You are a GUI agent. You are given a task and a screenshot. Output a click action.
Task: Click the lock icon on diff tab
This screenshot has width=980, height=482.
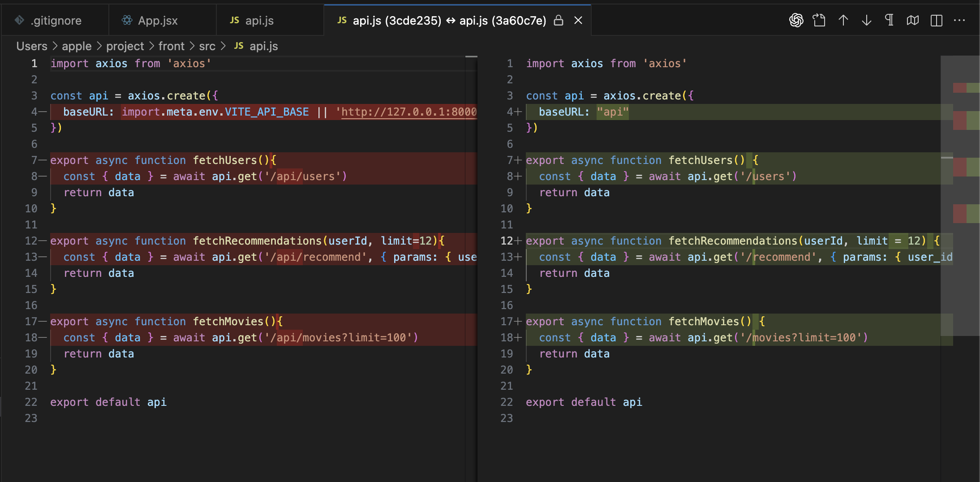point(558,20)
